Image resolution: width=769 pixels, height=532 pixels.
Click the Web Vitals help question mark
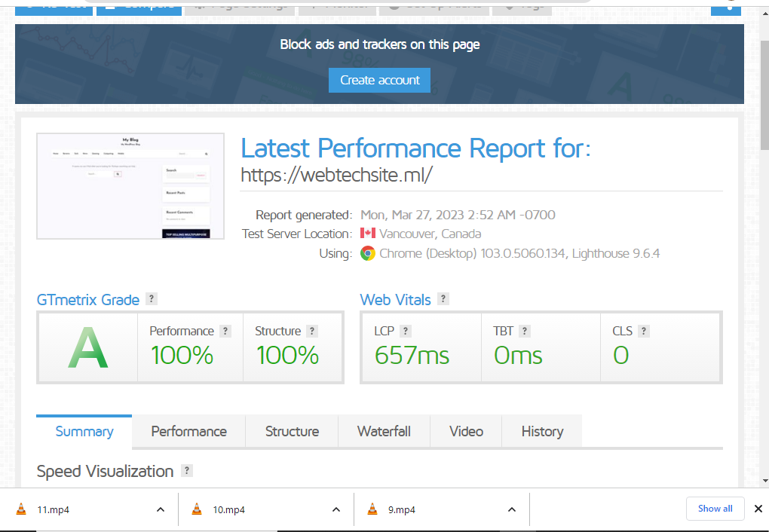pos(443,298)
